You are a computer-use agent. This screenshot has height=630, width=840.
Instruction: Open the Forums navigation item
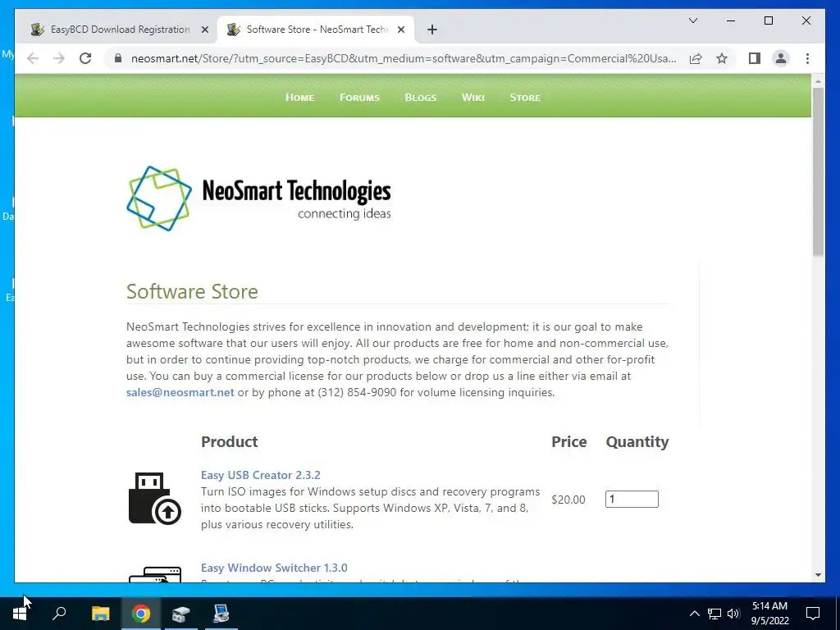[359, 98]
